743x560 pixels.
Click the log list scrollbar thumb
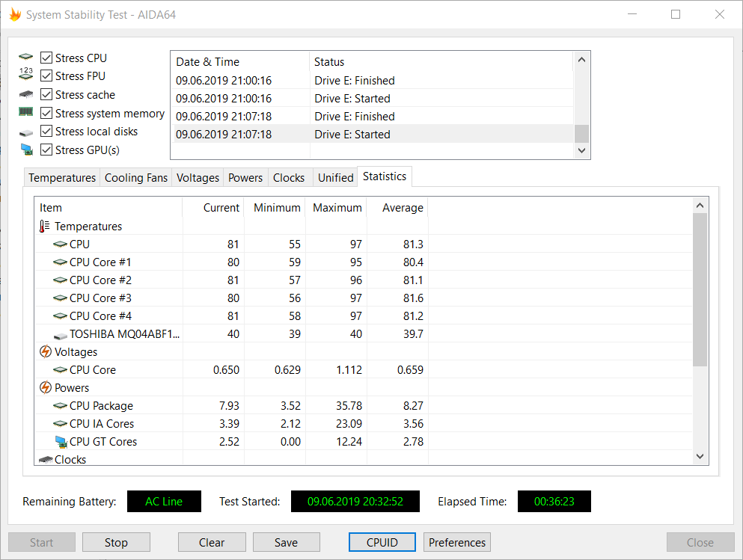[x=582, y=134]
